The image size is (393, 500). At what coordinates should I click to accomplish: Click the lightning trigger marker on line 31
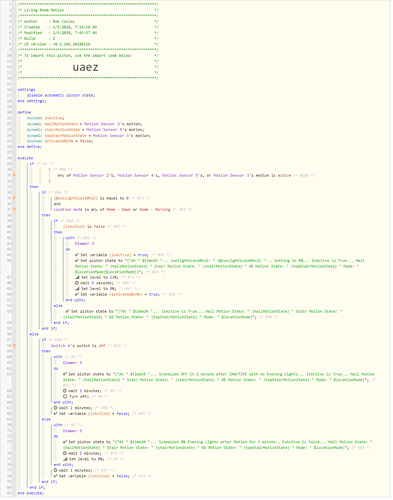(14, 175)
